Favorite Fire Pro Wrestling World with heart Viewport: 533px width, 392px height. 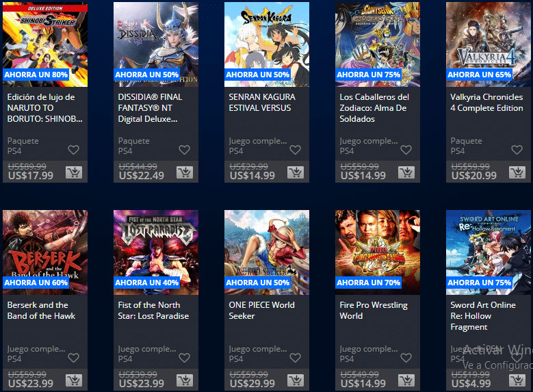click(x=406, y=358)
